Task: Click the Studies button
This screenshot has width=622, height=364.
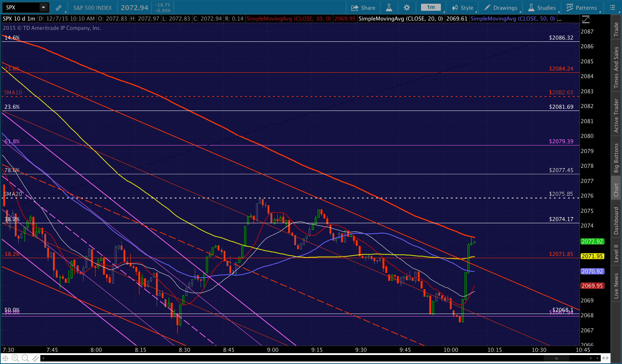Action: tap(542, 8)
